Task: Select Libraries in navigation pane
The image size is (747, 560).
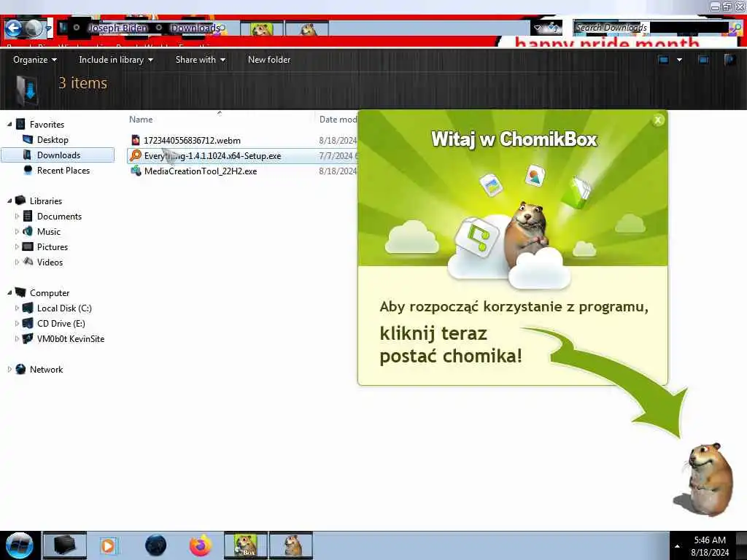Action: (46, 201)
